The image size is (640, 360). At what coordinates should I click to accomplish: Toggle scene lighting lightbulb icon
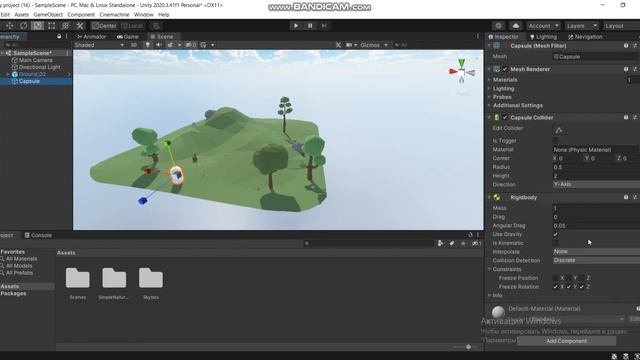coord(148,45)
